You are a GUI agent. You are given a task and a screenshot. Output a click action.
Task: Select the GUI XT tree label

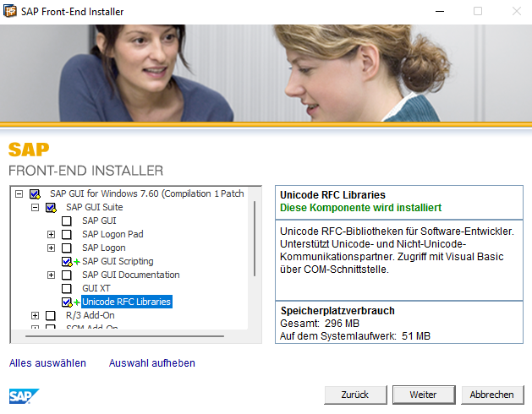[x=96, y=288]
